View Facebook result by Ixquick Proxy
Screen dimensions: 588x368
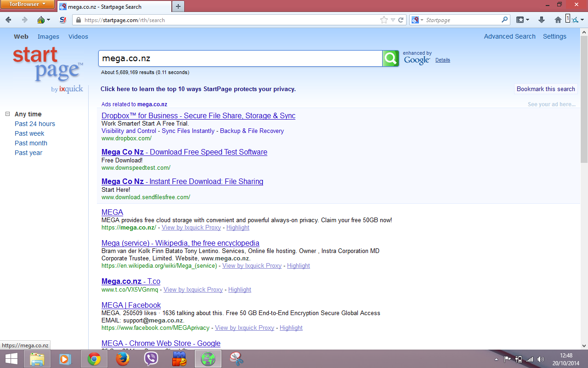click(x=244, y=328)
